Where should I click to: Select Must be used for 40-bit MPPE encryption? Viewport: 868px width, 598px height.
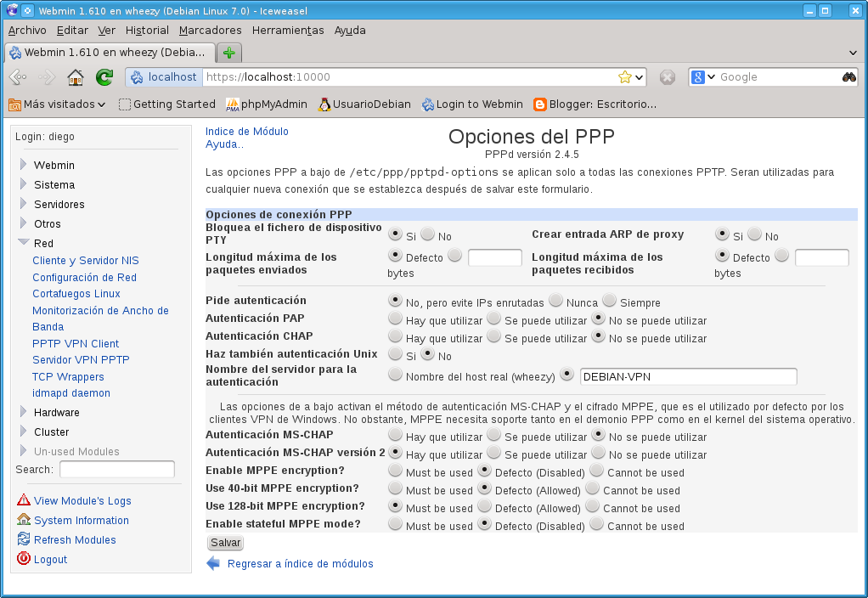395,488
